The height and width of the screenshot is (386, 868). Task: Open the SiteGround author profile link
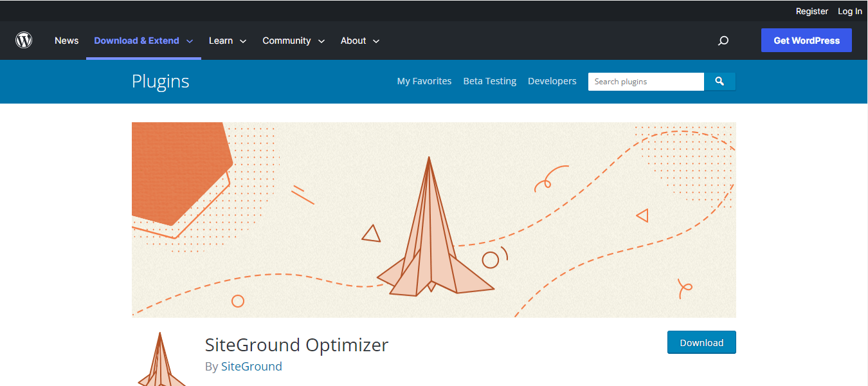pos(251,366)
